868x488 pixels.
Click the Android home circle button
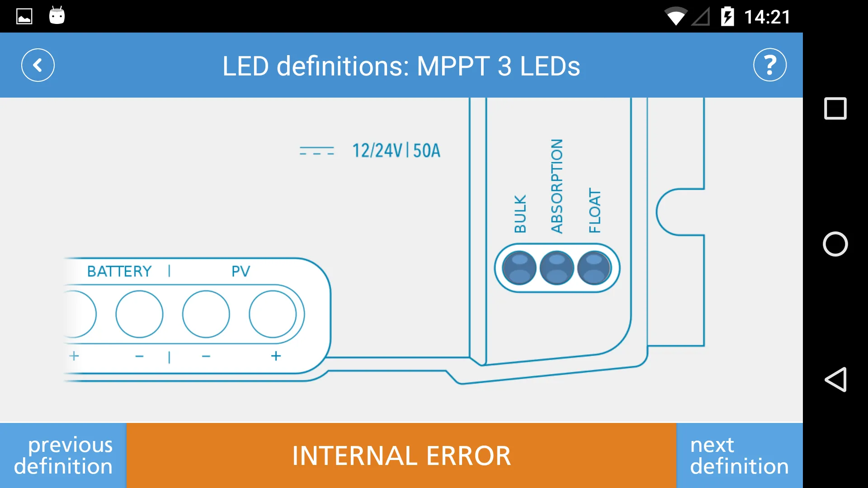click(x=835, y=244)
